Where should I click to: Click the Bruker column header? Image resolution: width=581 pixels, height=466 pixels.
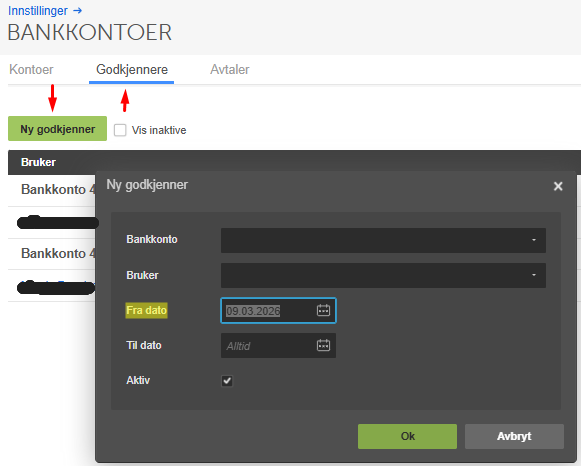click(39, 162)
